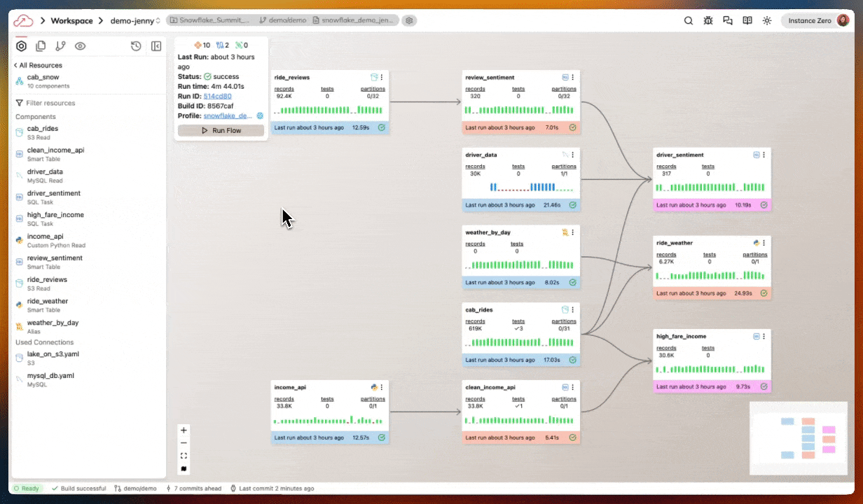Select income_api in the Components sidebar
This screenshot has width=863, height=504.
(45, 237)
